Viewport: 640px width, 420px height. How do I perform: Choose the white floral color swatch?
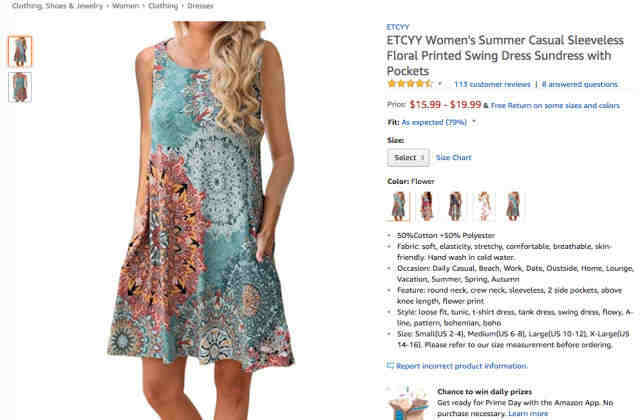[484, 206]
